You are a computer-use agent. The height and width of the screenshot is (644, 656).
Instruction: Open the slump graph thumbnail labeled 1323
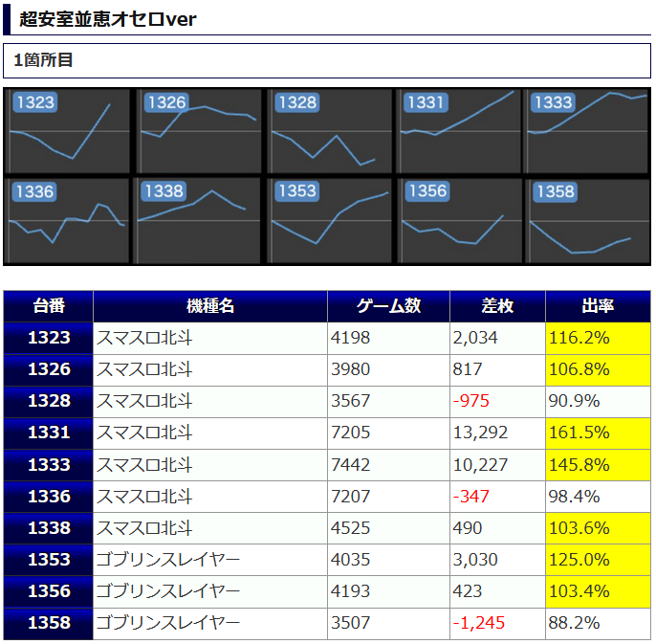pyautogui.click(x=69, y=131)
